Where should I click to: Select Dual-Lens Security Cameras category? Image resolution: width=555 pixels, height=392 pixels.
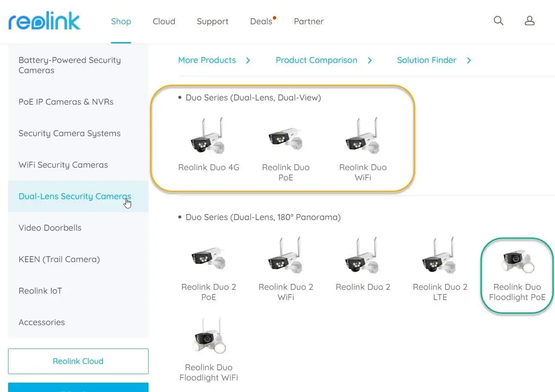(78, 196)
